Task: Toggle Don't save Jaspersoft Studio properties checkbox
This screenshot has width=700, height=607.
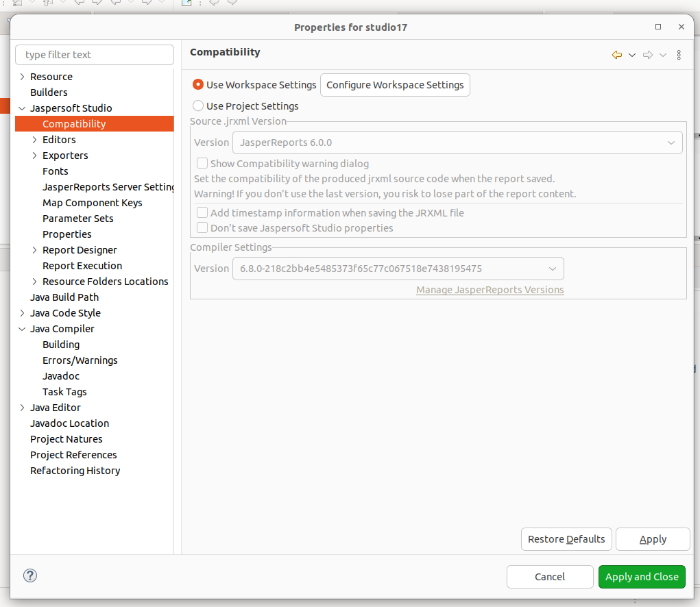Action: click(x=202, y=227)
